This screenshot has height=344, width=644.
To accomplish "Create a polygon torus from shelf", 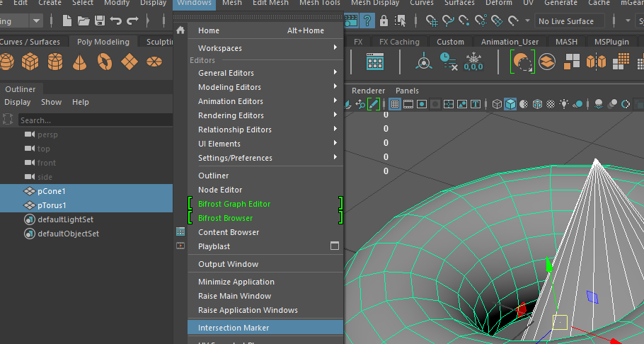I will 105,62.
